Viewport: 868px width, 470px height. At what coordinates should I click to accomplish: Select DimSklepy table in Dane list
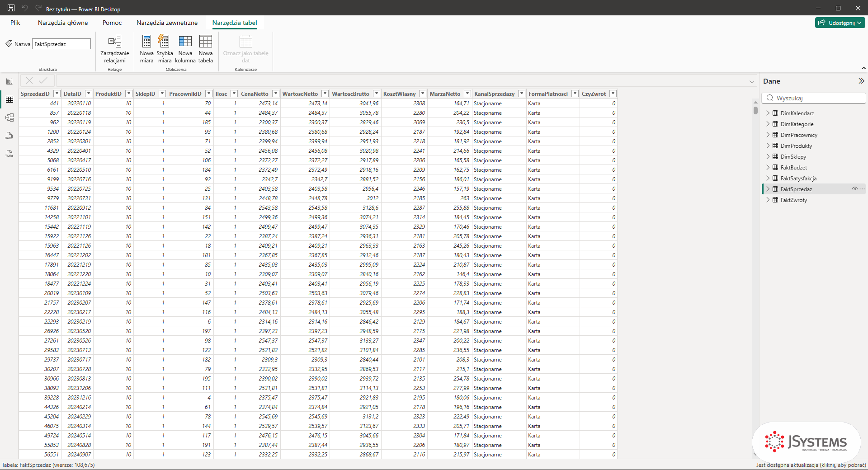tap(793, 156)
